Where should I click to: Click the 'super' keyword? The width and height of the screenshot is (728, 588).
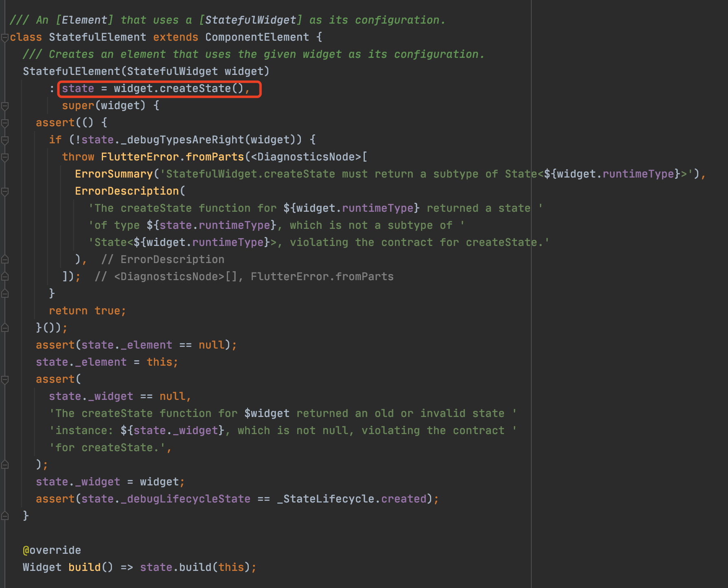click(78, 105)
